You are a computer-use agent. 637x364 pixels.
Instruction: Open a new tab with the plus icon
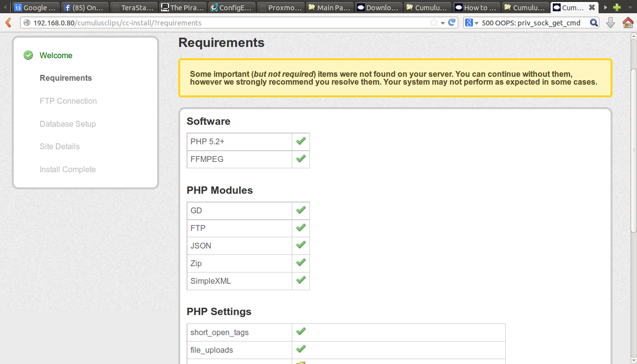(x=617, y=7)
